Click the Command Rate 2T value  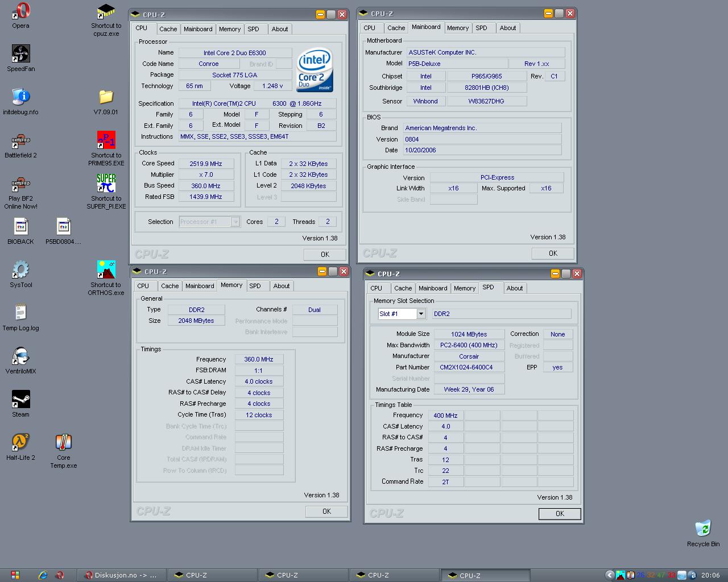[445, 481]
